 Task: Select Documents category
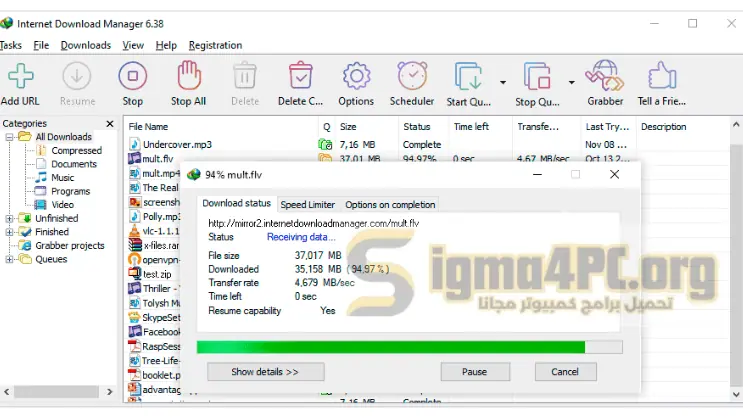pos(74,164)
